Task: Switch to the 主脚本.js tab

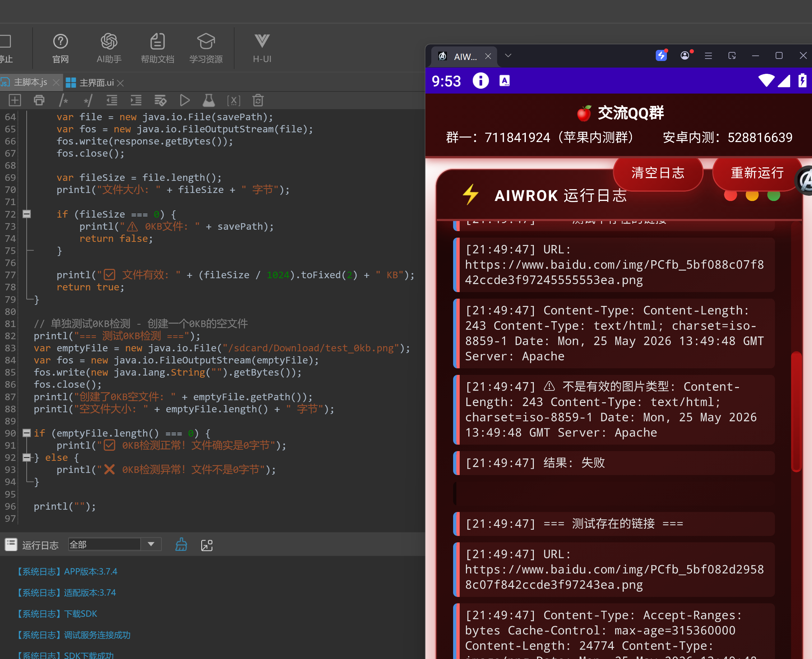Action: click(x=30, y=82)
